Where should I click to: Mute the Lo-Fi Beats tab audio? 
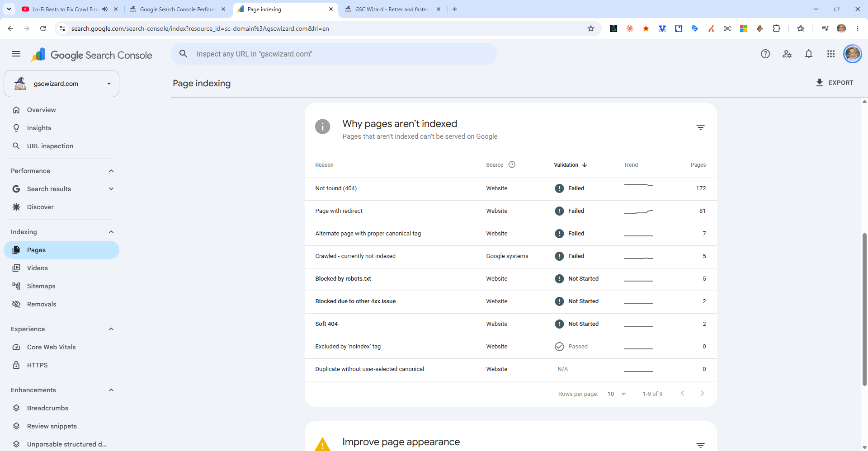click(x=105, y=9)
